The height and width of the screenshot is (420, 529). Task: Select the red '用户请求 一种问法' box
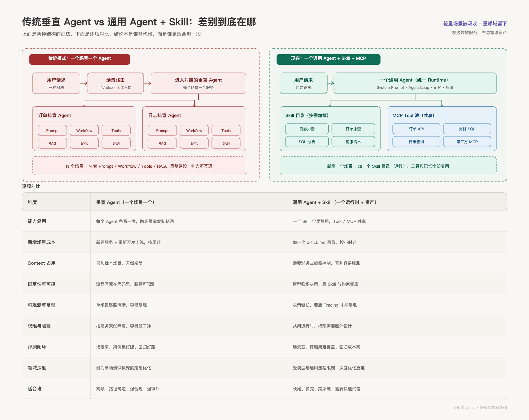(x=56, y=83)
